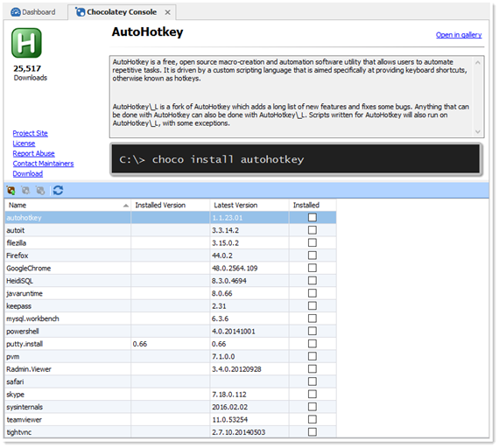
Task: Open the License link
Action: click(24, 143)
